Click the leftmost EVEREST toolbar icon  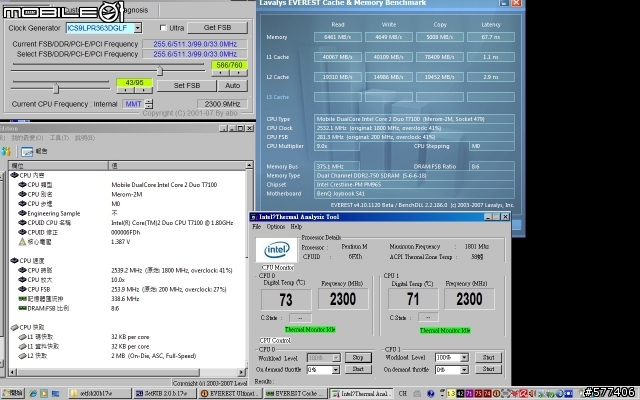[6, 151]
